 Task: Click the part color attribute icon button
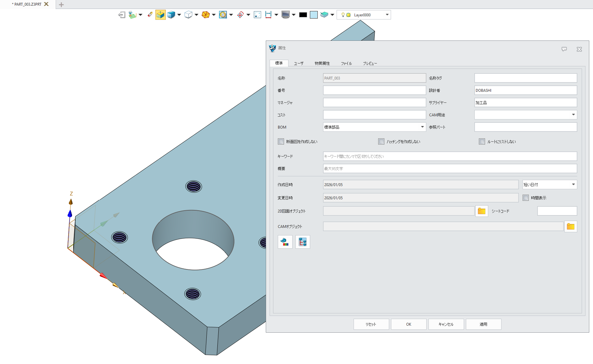point(285,242)
